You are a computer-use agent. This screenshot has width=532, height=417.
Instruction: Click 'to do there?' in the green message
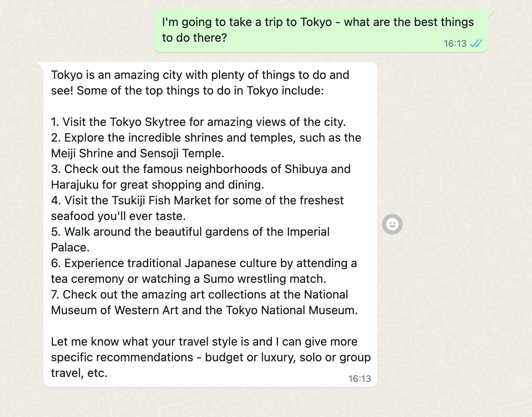(195, 38)
